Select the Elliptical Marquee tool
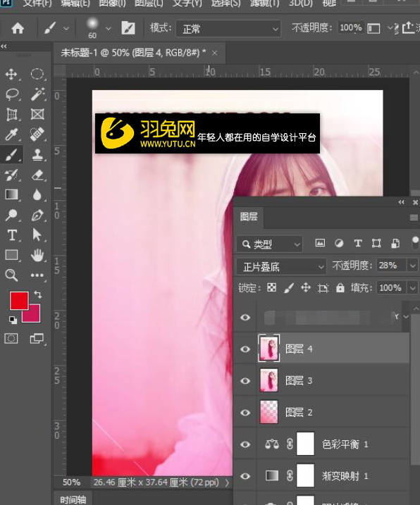The height and width of the screenshot is (505, 420). (x=37, y=74)
